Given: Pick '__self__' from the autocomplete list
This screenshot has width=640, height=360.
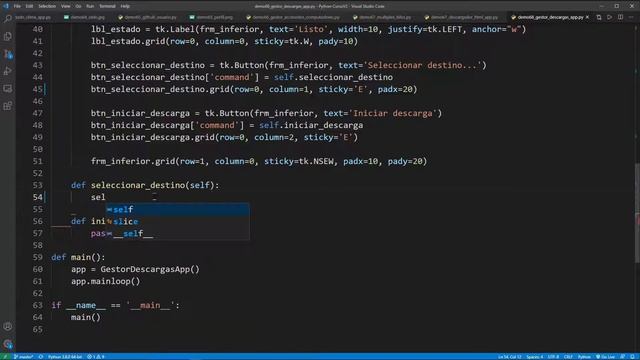Looking at the screenshot, I should point(178,233).
